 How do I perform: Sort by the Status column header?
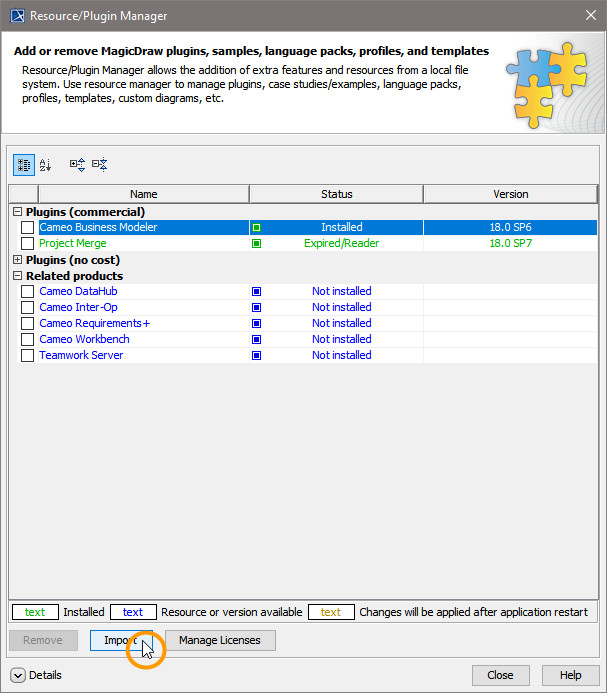click(x=336, y=194)
